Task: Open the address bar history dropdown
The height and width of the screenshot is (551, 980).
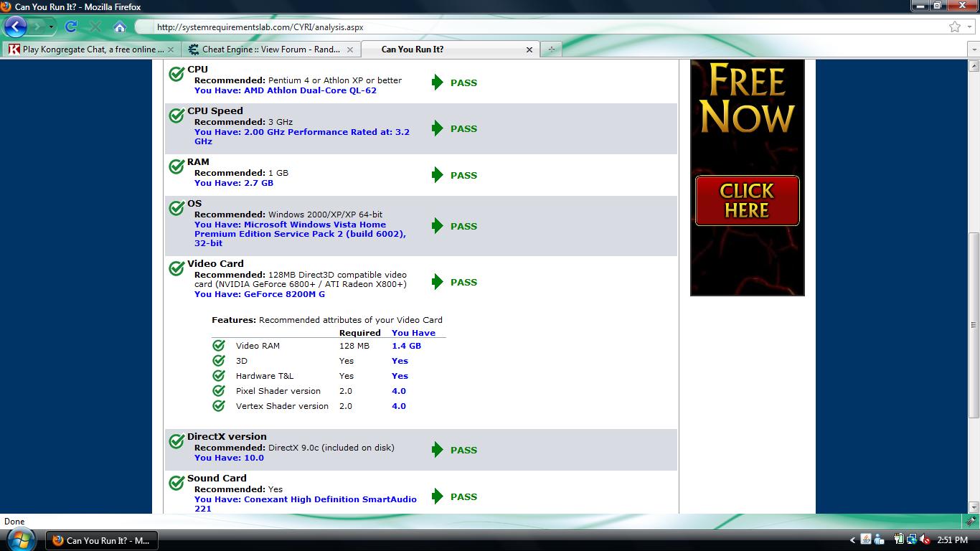Action: [969, 27]
